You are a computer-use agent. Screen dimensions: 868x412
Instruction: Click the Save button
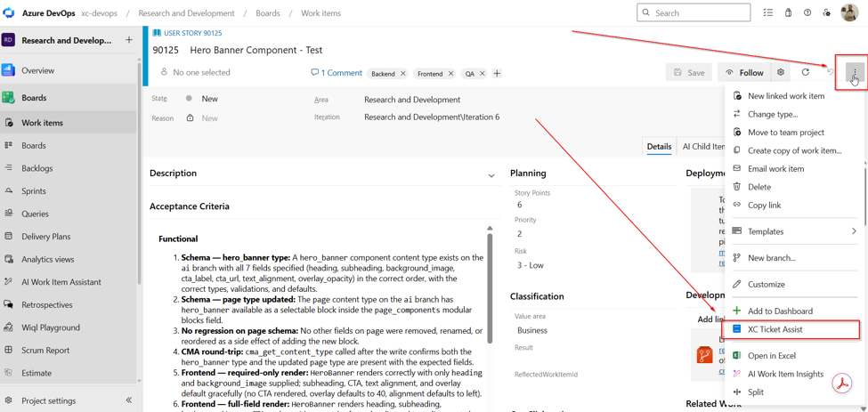click(x=689, y=72)
